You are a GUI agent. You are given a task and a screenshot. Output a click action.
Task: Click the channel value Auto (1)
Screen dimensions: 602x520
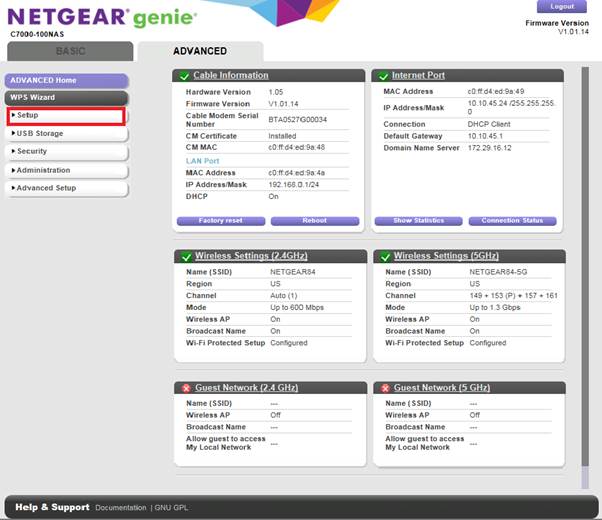click(x=284, y=296)
